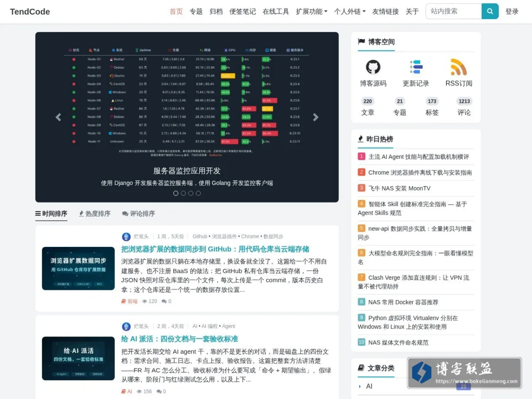The height and width of the screenshot is (399, 532).
Task: Click the 220 文章 count
Action: point(368,107)
